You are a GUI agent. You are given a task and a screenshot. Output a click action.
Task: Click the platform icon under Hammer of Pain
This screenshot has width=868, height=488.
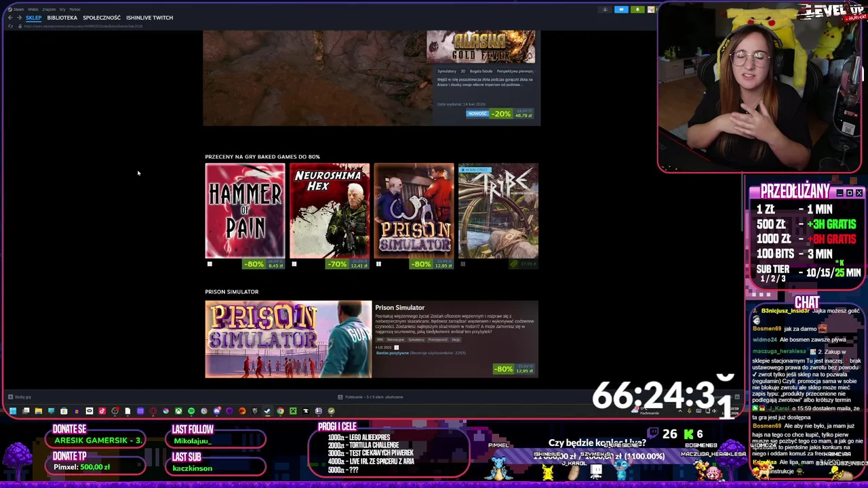[x=210, y=264]
